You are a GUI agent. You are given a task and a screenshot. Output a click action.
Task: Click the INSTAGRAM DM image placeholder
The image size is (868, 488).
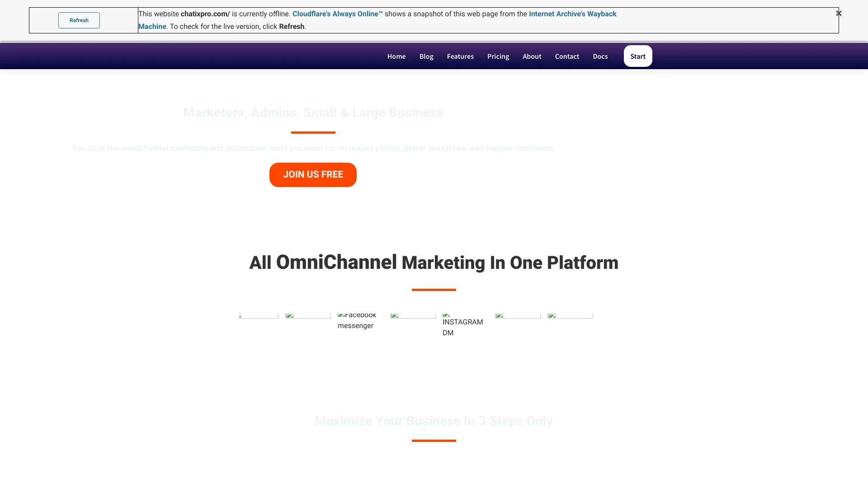(x=463, y=323)
